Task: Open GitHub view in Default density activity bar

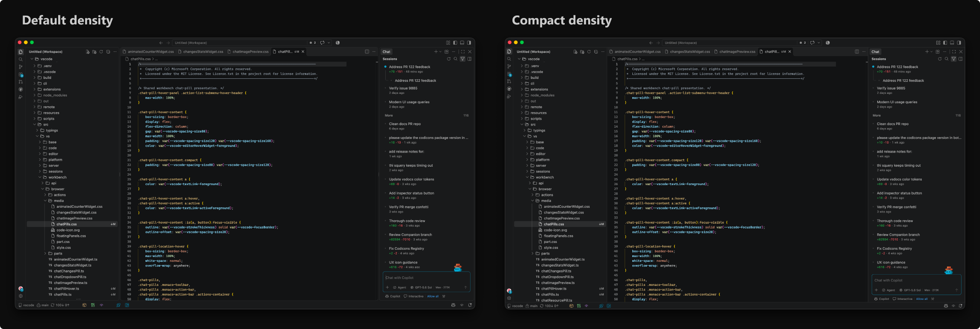Action: point(20,90)
